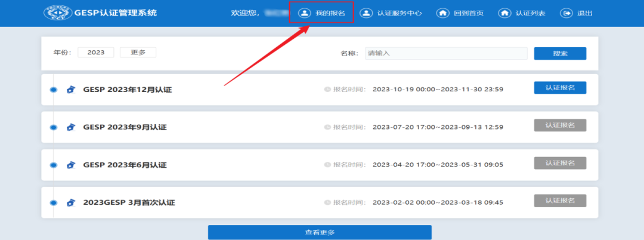The width and height of the screenshot is (644, 240).
Task: Click date range 2023-07-20 17:00~2023-09-13 12:59
Action: point(438,127)
